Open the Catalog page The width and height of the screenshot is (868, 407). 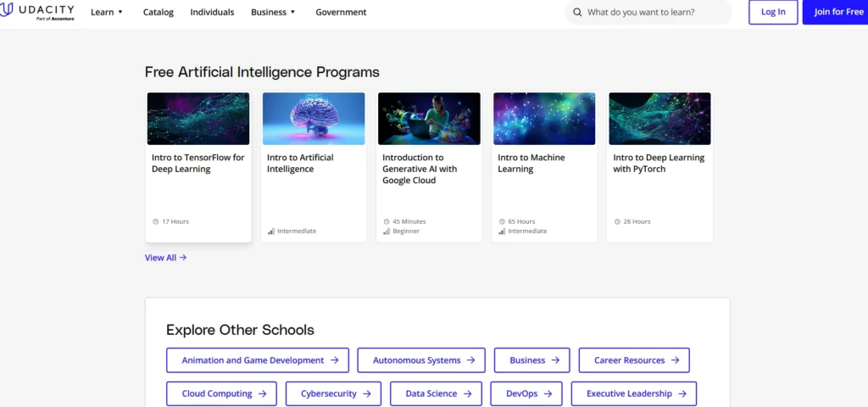(x=159, y=12)
